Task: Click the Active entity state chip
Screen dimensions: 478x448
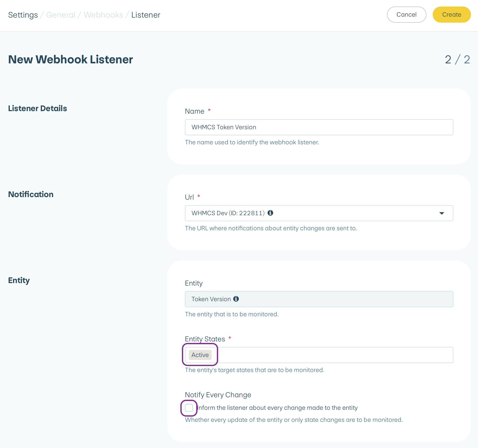Action: point(200,355)
